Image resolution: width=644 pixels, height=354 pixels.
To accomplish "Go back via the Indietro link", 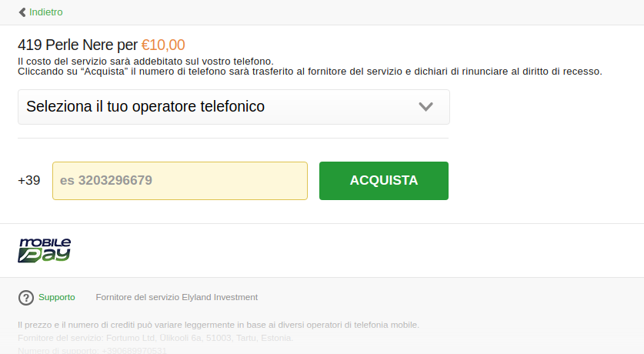I will pos(46,12).
